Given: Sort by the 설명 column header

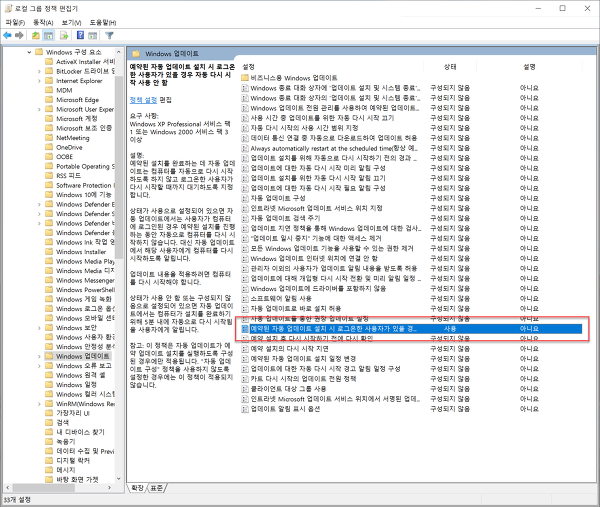Looking at the screenshot, I should tap(529, 67).
